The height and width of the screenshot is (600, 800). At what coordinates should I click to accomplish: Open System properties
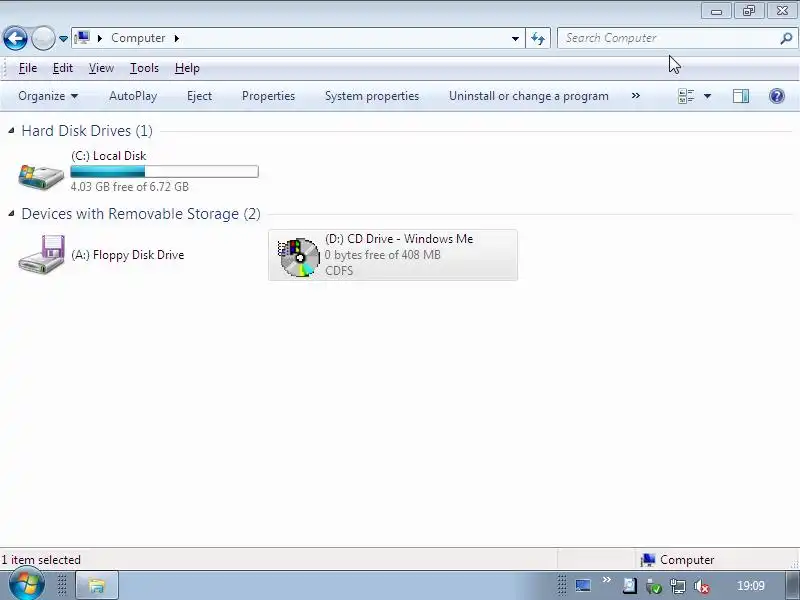point(372,96)
